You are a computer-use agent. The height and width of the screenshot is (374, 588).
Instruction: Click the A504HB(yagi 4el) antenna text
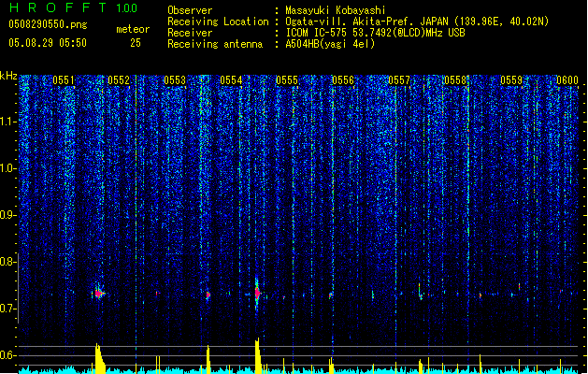330,44
